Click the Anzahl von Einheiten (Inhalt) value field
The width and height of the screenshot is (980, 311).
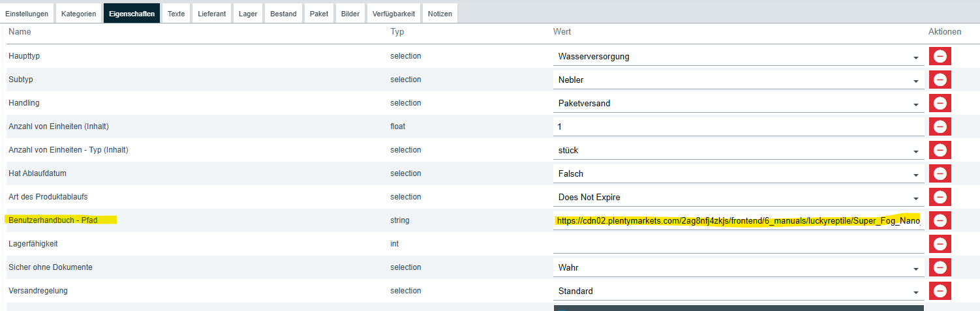coord(738,126)
